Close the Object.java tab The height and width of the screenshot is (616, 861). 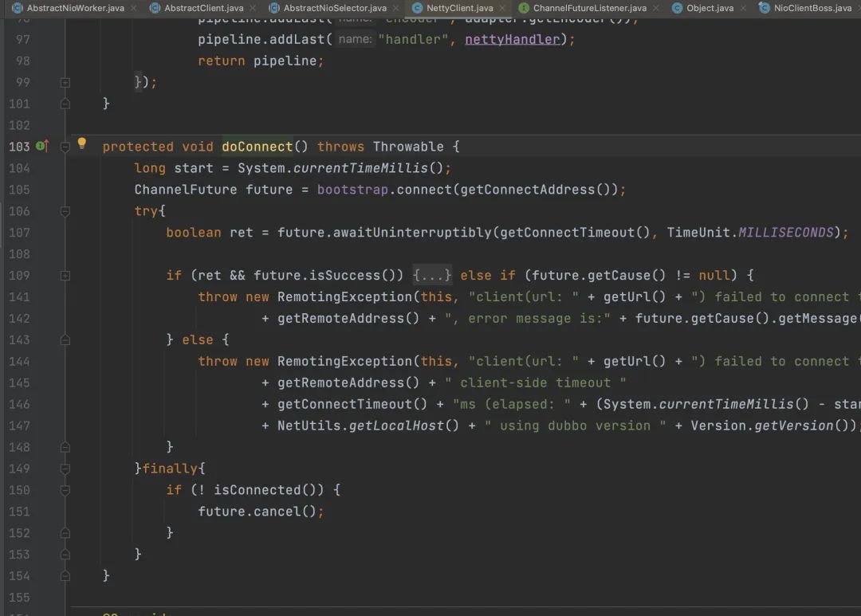tap(743, 8)
